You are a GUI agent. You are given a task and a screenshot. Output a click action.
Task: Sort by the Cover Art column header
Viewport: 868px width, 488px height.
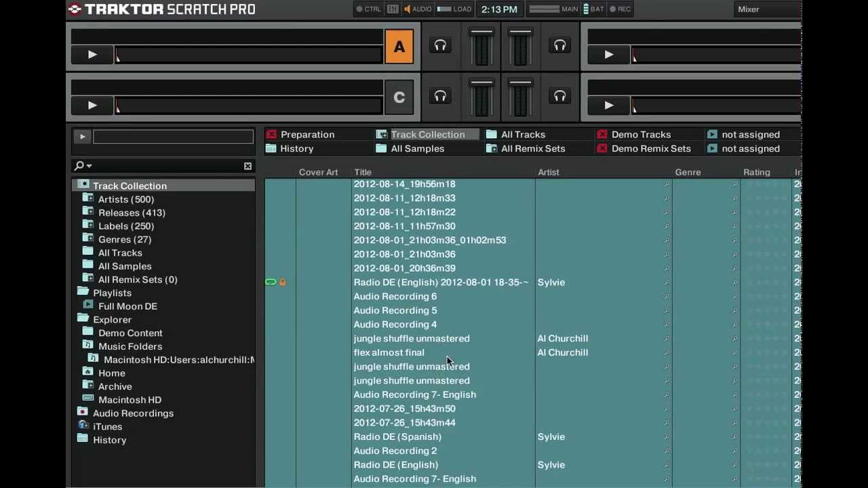(x=318, y=172)
